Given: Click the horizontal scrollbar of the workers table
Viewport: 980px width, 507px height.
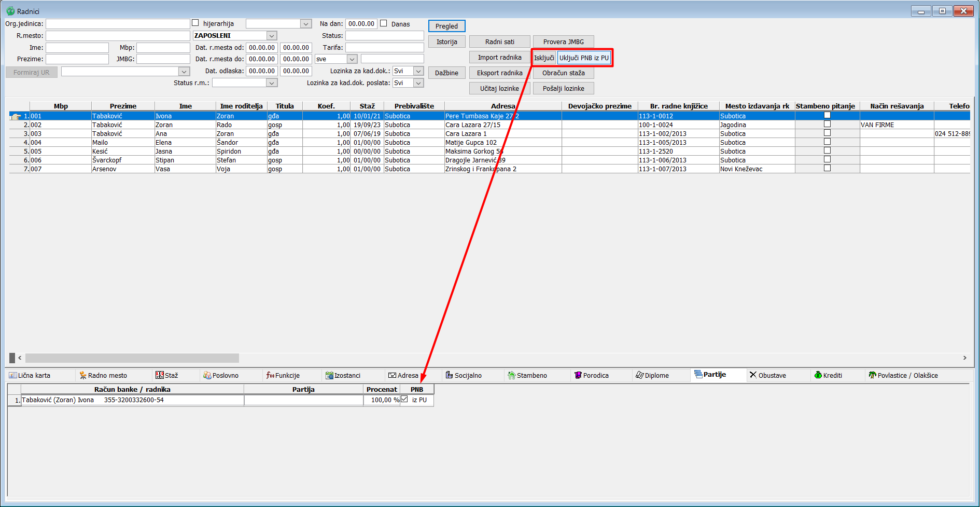Looking at the screenshot, I should 132,358.
